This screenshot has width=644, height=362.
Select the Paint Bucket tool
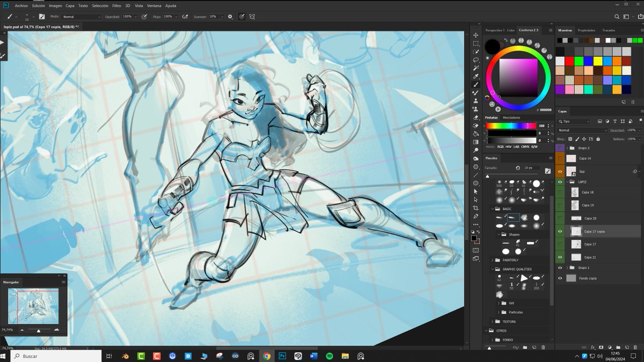coord(475,134)
